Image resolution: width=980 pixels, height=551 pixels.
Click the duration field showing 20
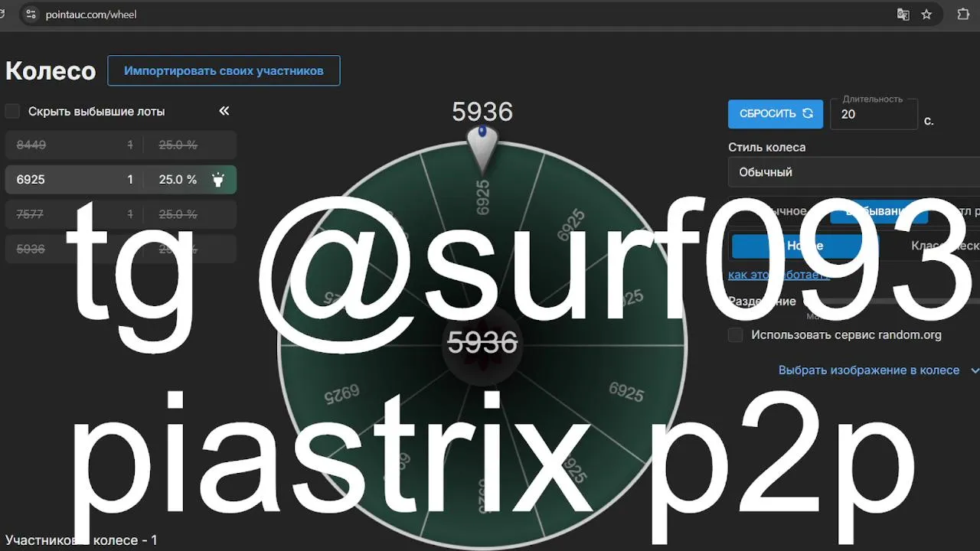(x=874, y=114)
